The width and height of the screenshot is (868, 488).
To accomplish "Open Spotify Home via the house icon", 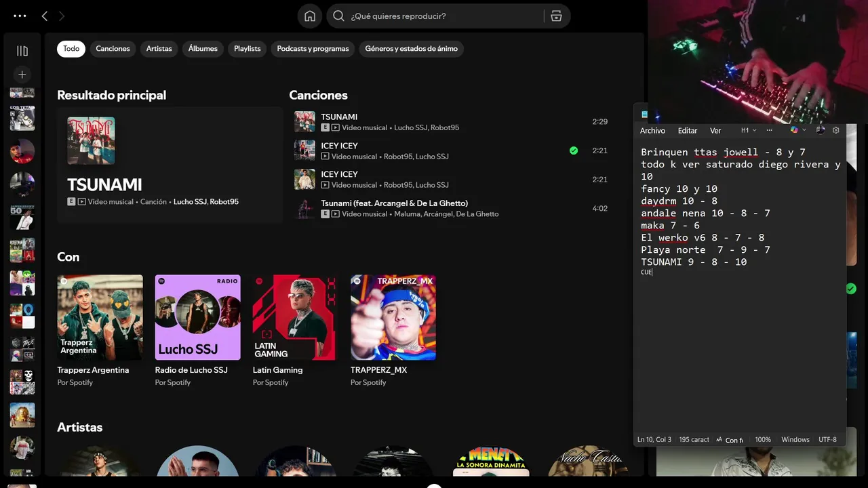I will pos(310,16).
